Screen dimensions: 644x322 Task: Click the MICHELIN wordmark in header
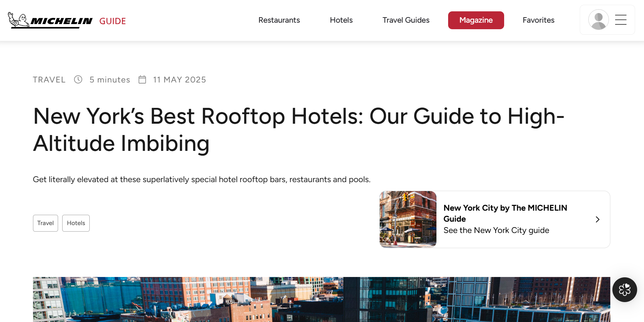[62, 21]
